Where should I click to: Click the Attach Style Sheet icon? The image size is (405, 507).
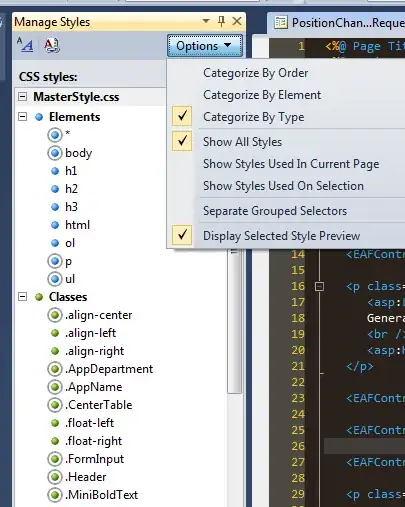(x=52, y=45)
